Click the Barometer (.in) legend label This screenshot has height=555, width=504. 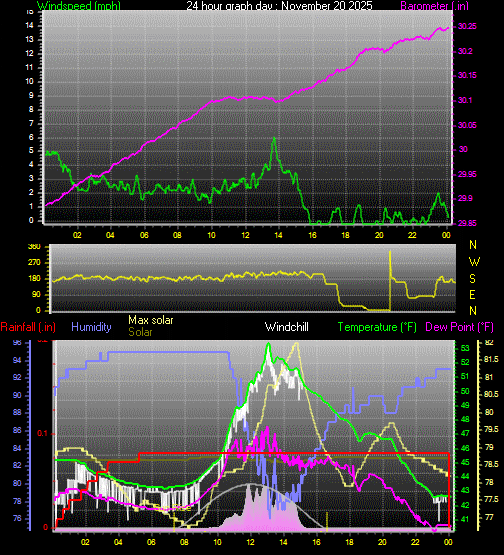point(435,6)
